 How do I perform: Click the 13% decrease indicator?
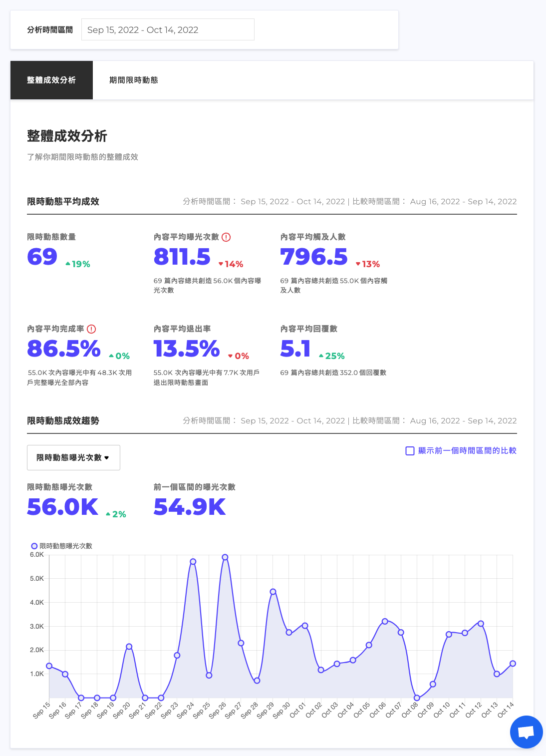point(368,264)
